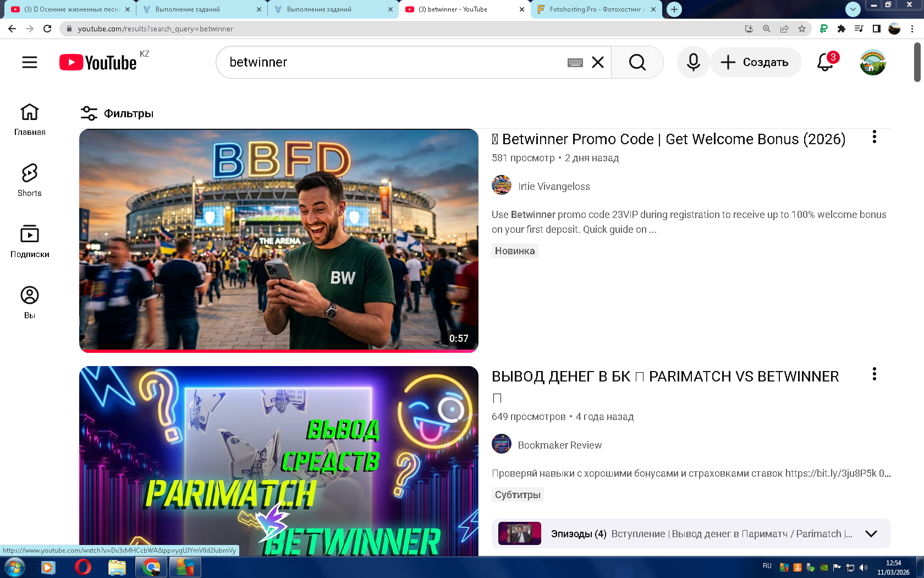This screenshot has width=924, height=578.
Task: Open the NVIDIA tray icon
Action: [x=824, y=568]
